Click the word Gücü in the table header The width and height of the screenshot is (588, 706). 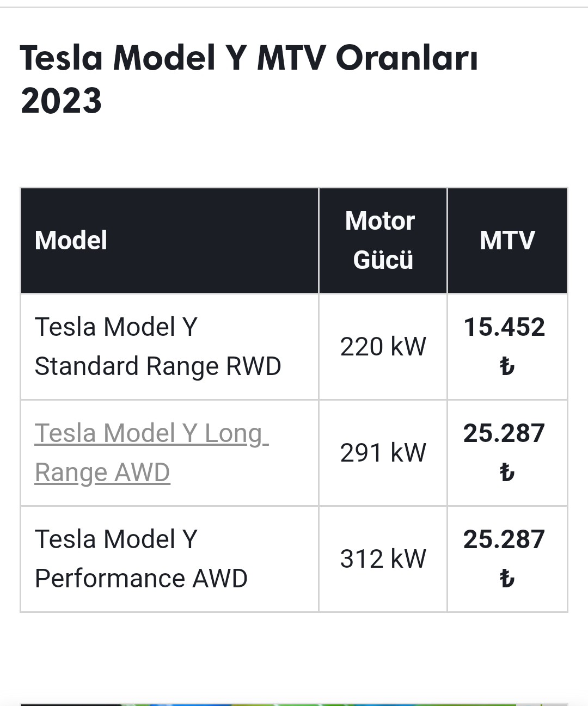click(383, 260)
